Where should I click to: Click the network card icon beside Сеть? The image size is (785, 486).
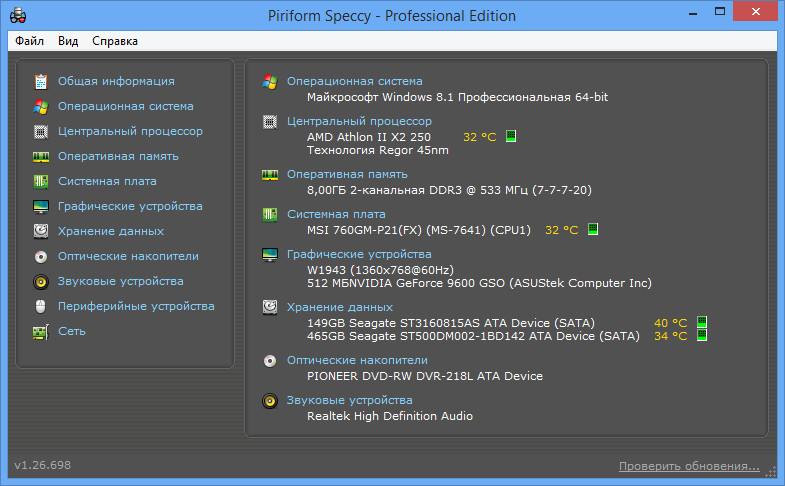(x=41, y=332)
